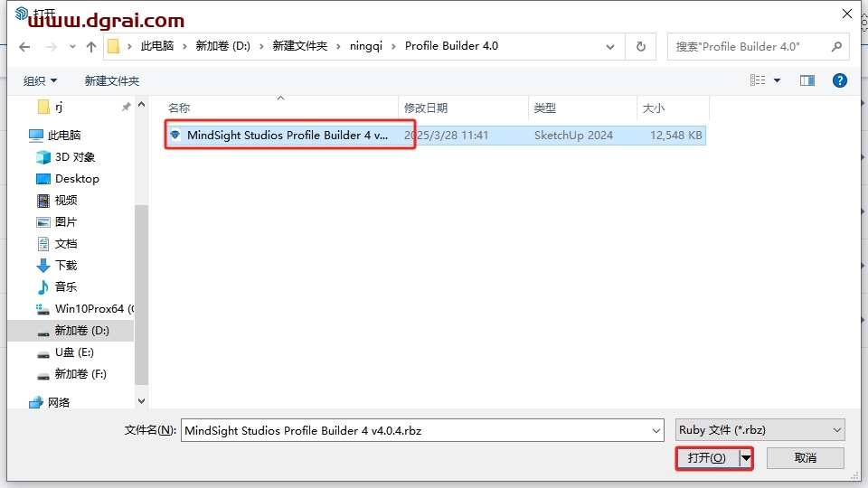The width and height of the screenshot is (868, 488).
Task: Select Profile Builder 4.0 breadcrumb segment
Action: pos(452,46)
